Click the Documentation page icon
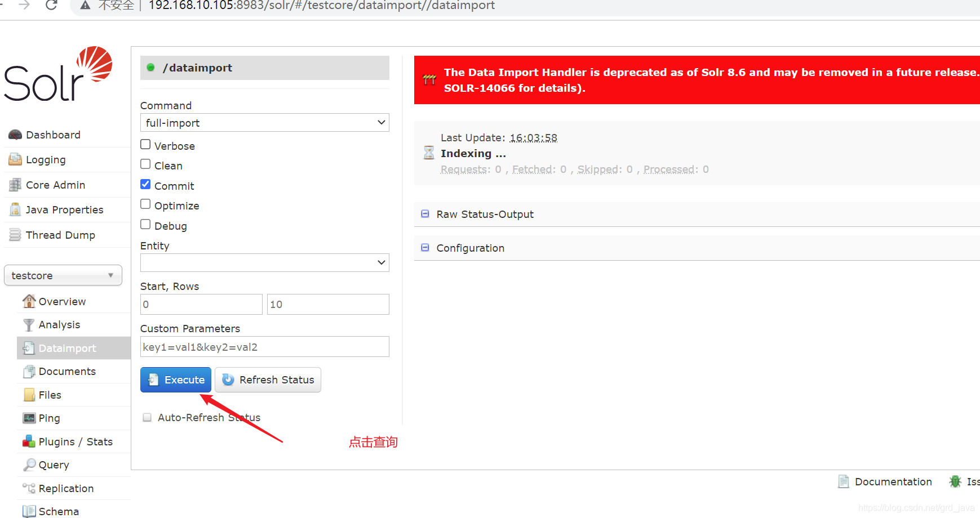This screenshot has width=980, height=518. coord(844,481)
